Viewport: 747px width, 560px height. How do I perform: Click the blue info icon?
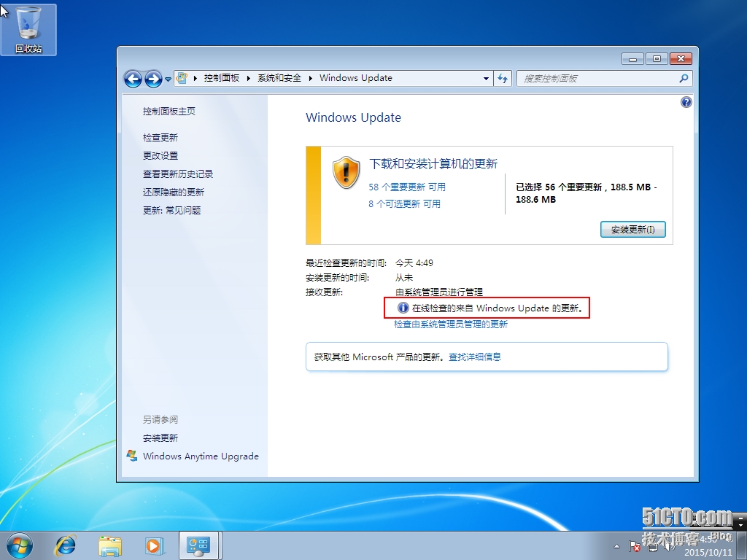click(403, 308)
